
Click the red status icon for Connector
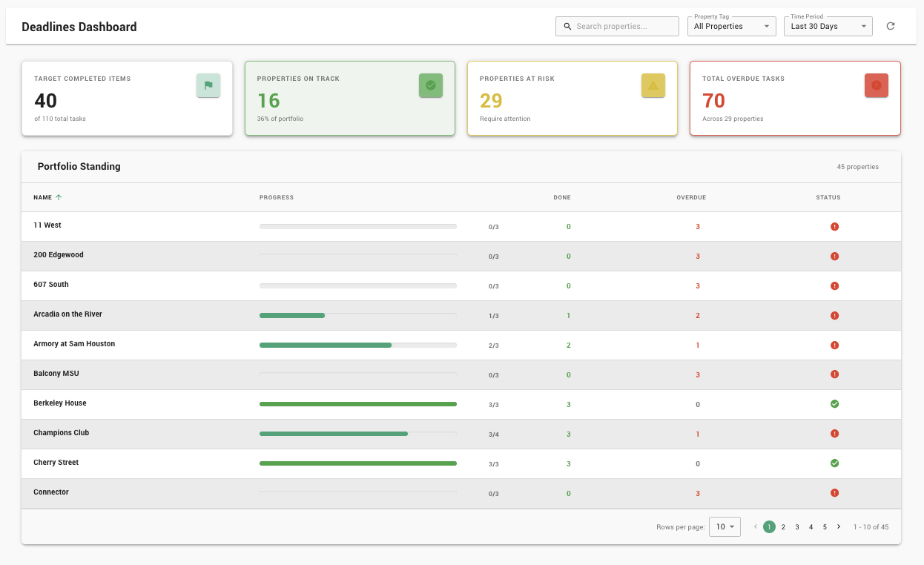point(834,493)
